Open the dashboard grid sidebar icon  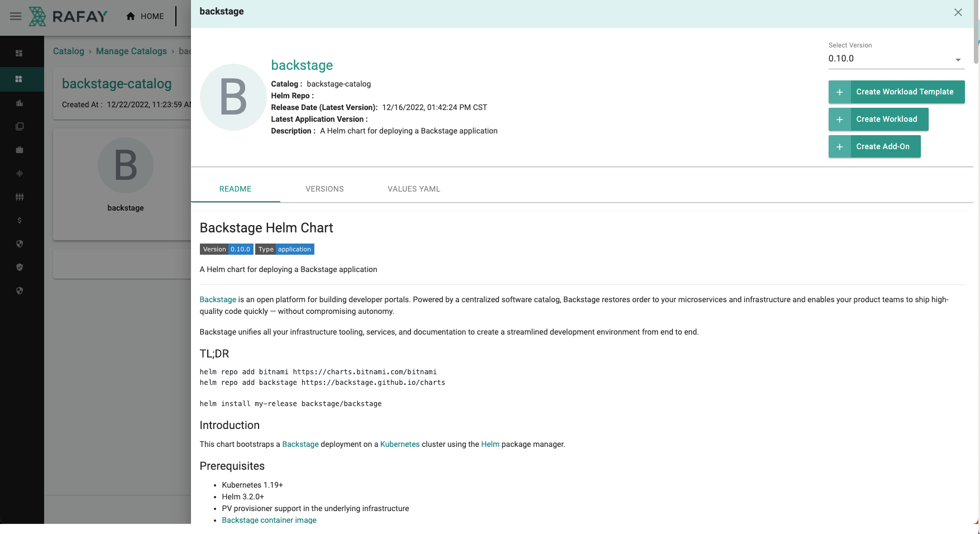tap(19, 53)
